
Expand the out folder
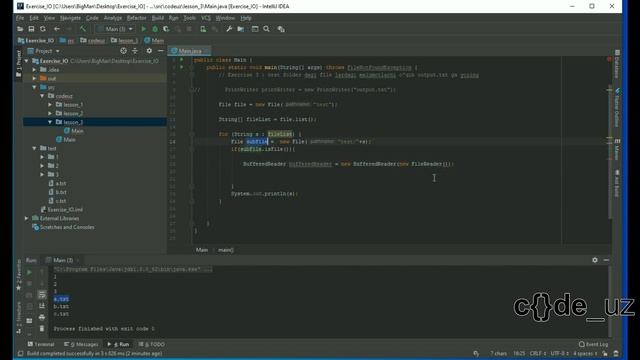pyautogui.click(x=34, y=78)
